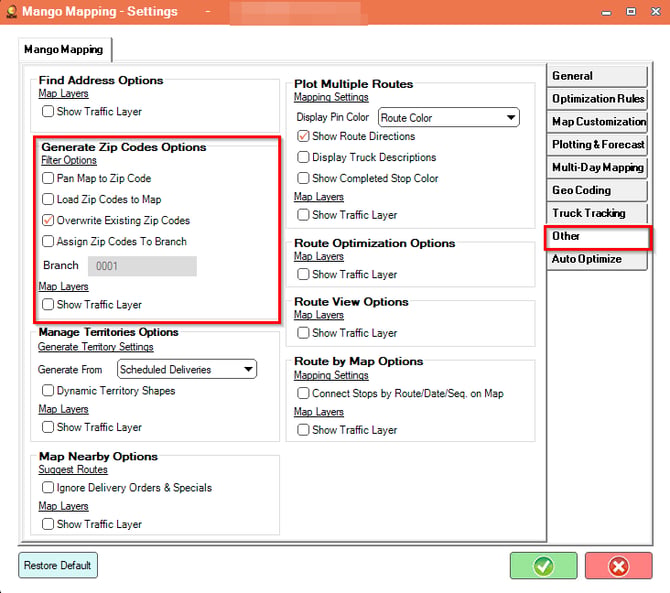Minimize the Mango Mapping Settings window
Screen dimensions: 670x593
(x=606, y=13)
